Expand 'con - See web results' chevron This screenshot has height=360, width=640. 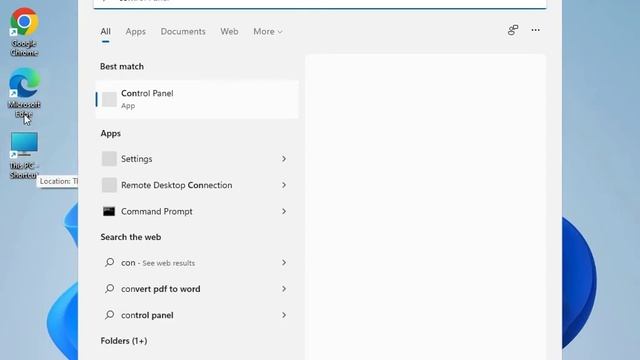(x=284, y=262)
